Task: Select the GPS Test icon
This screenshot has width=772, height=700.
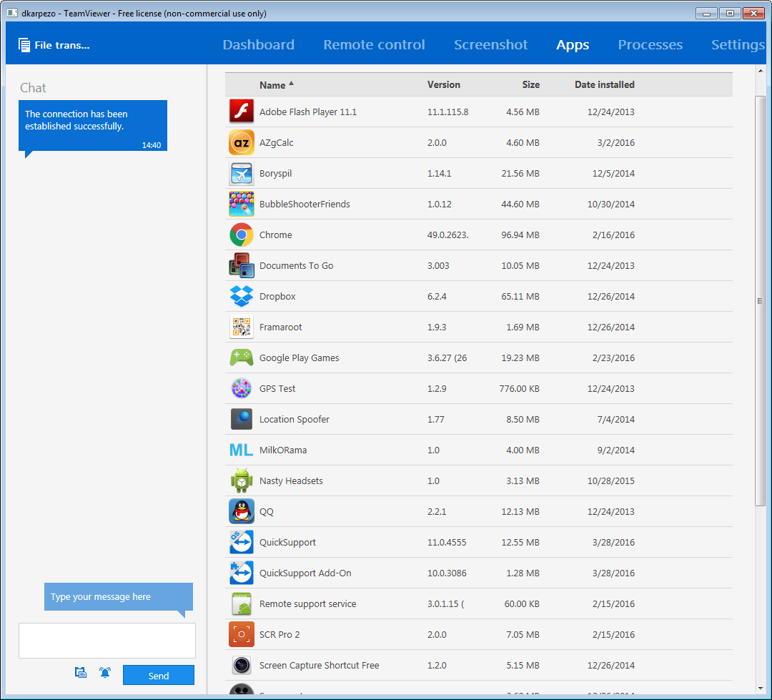Action: pyautogui.click(x=242, y=388)
